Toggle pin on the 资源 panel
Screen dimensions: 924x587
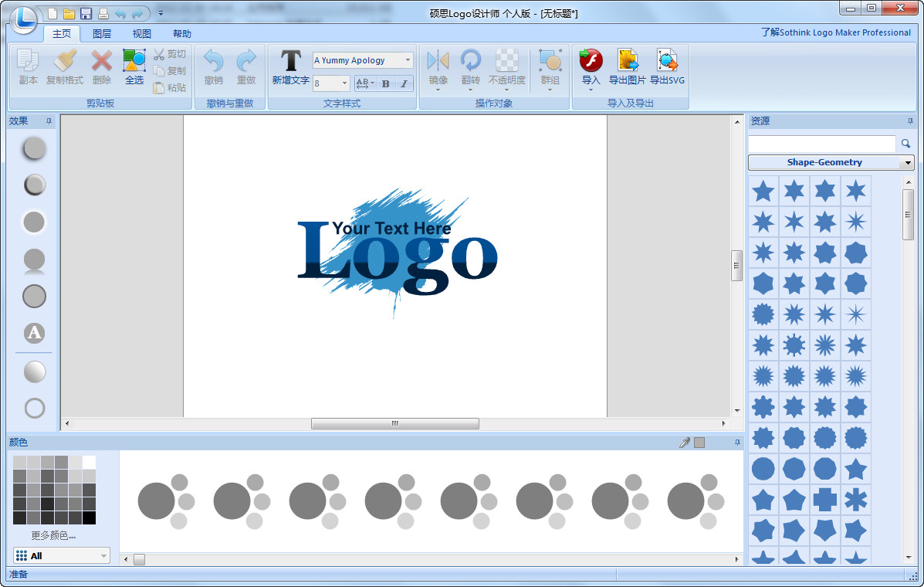(x=910, y=120)
